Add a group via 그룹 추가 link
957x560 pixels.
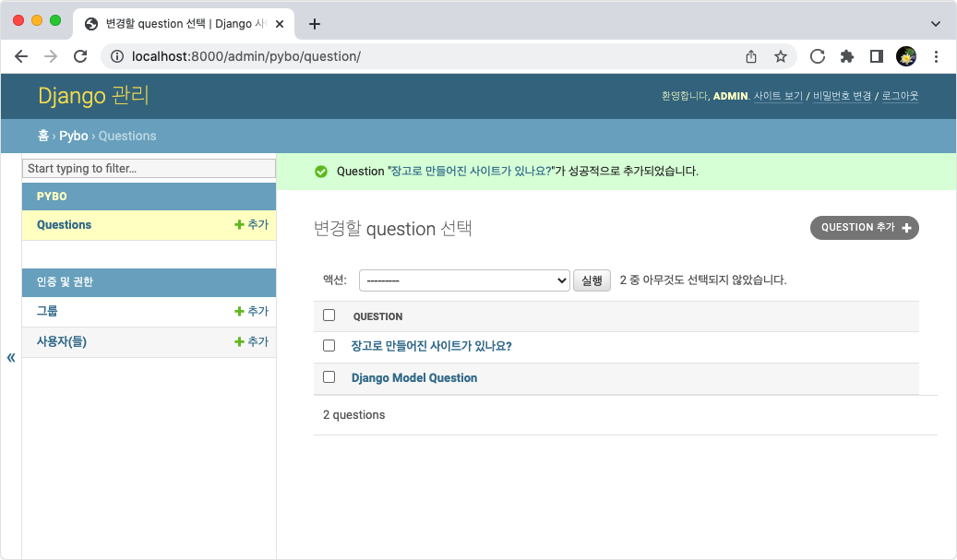pos(251,311)
